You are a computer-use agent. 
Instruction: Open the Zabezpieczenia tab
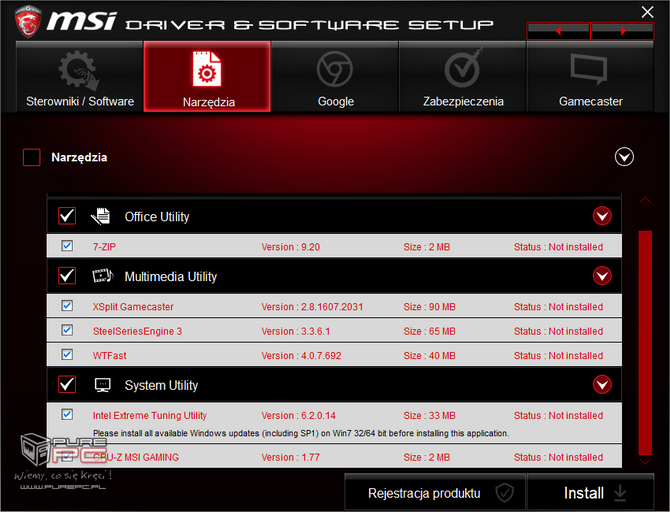coord(463,77)
